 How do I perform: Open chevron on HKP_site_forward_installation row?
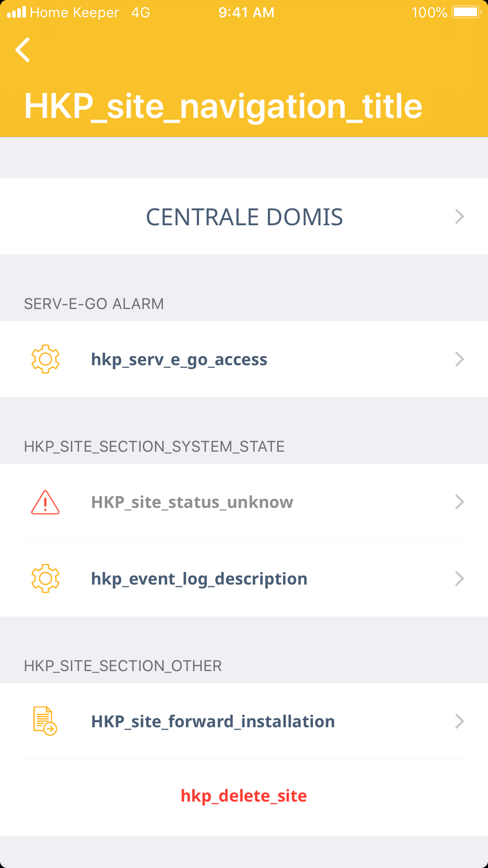[x=459, y=721]
